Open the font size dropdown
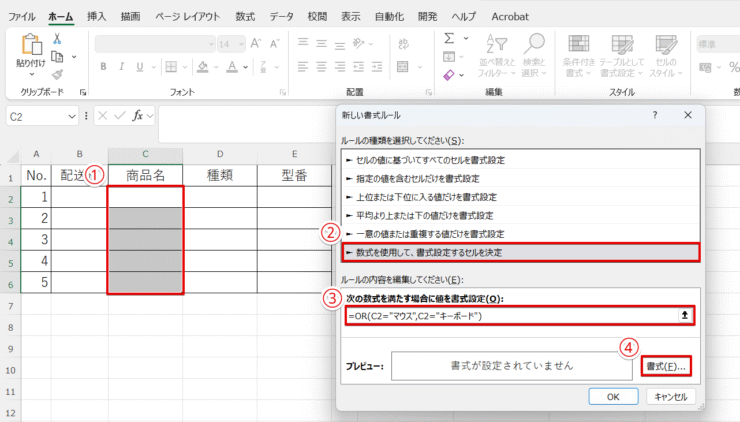 point(241,44)
